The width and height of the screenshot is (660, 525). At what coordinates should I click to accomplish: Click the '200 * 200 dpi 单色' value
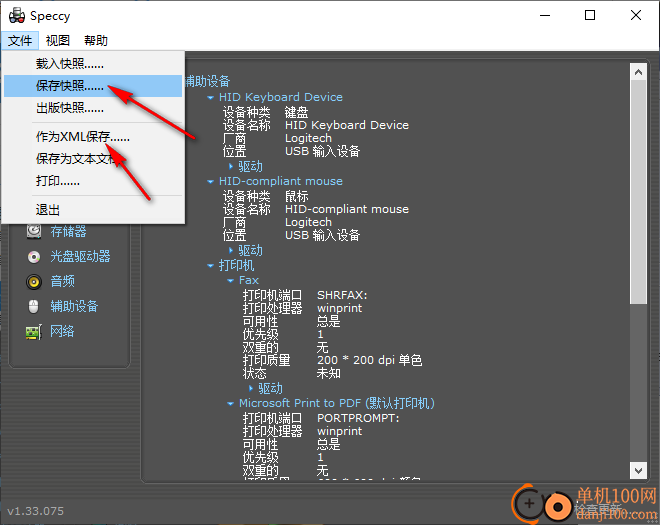369,360
